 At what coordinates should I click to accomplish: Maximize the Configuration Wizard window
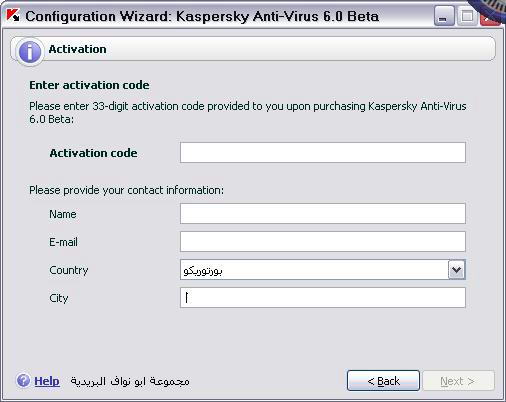pyautogui.click(x=467, y=16)
